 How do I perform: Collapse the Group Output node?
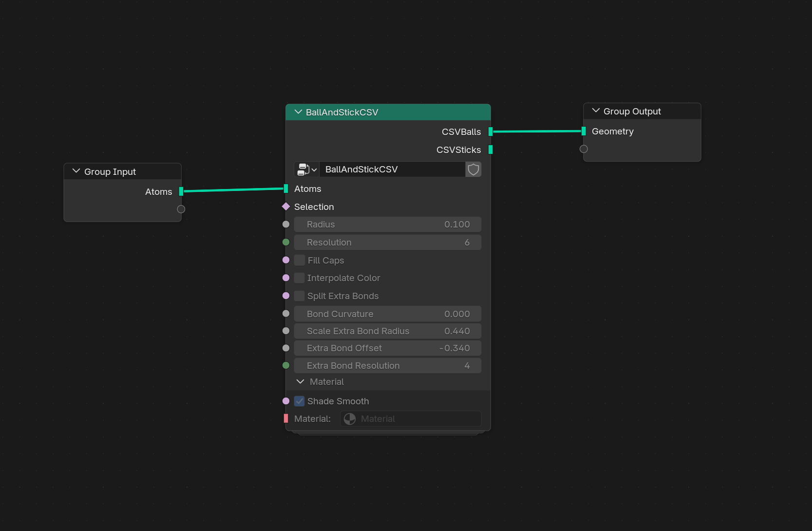595,111
